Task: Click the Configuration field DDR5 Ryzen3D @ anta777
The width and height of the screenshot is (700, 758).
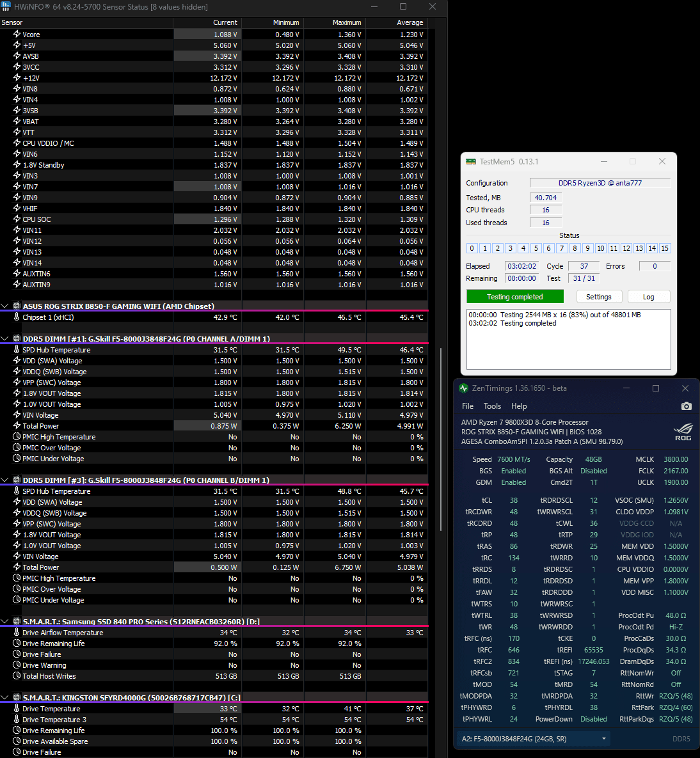Action: (600, 183)
